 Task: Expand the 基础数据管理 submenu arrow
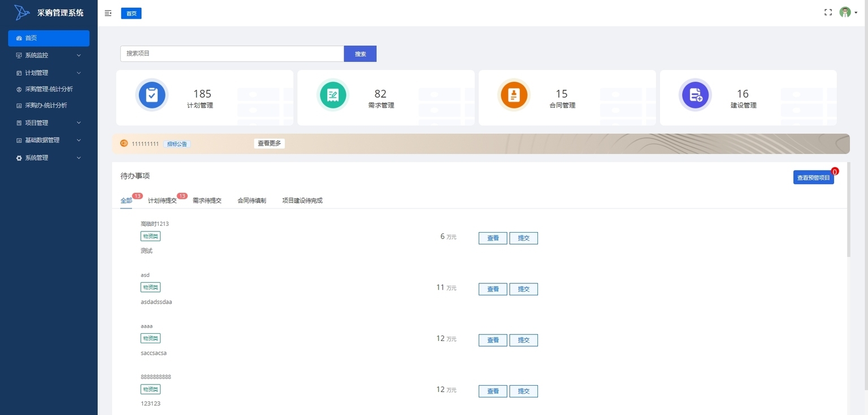point(79,140)
